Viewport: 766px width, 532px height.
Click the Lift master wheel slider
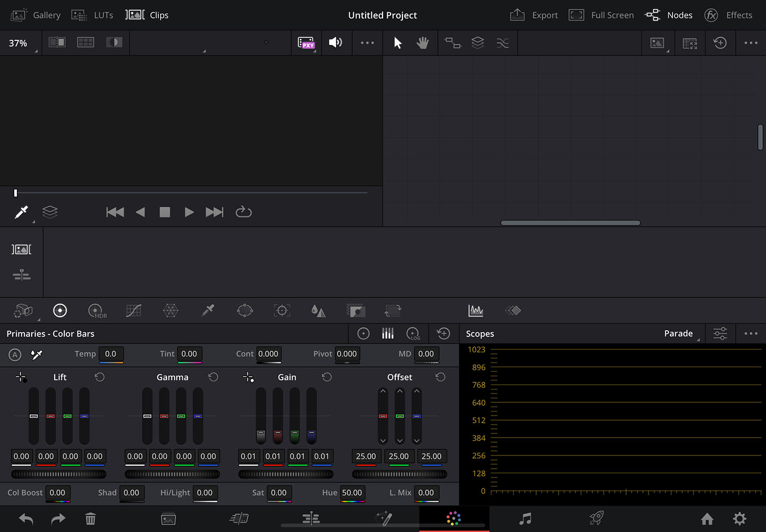pyautogui.click(x=59, y=474)
